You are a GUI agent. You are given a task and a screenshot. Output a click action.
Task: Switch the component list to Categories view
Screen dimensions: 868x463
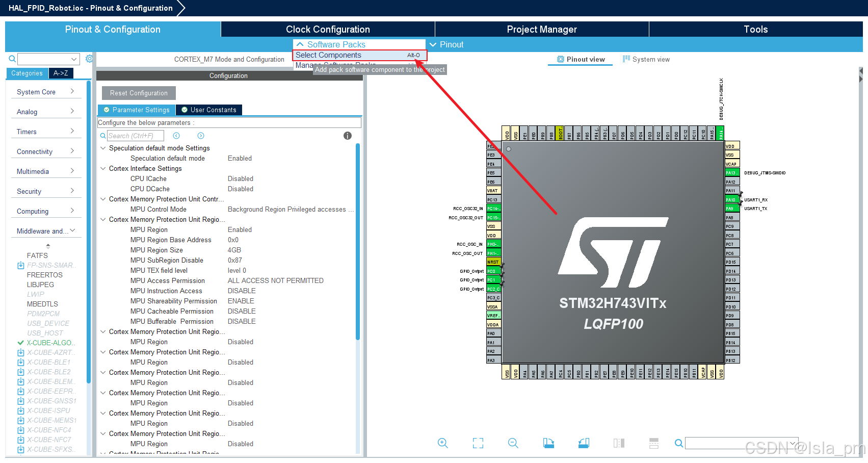27,73
